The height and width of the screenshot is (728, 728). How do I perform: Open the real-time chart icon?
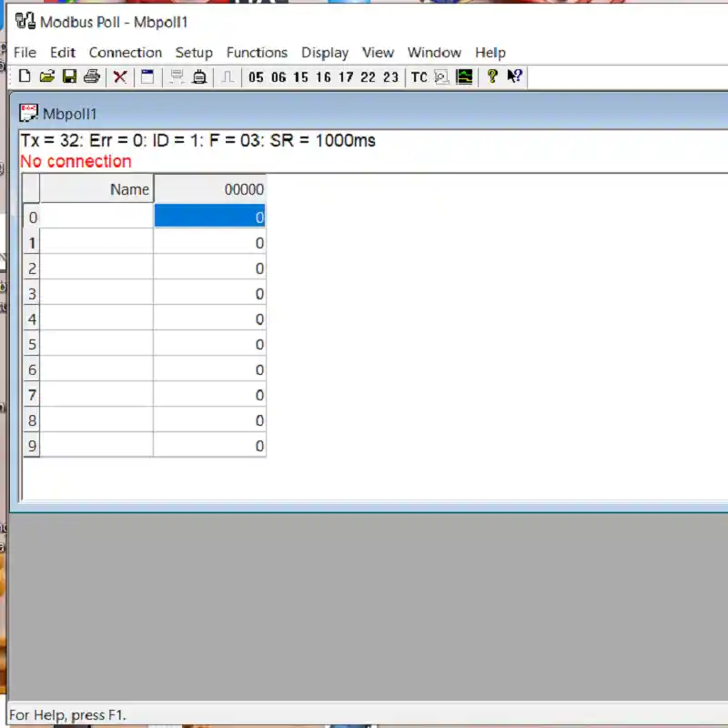[x=464, y=76]
